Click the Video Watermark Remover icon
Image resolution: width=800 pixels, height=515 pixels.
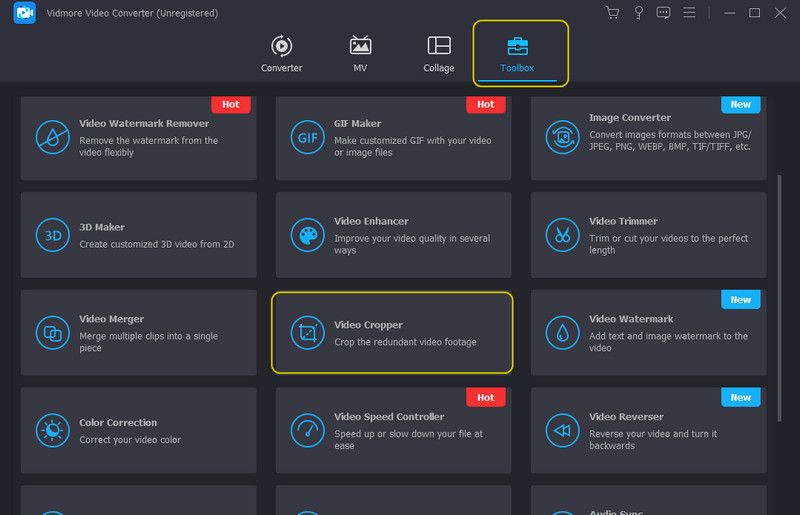coord(52,136)
